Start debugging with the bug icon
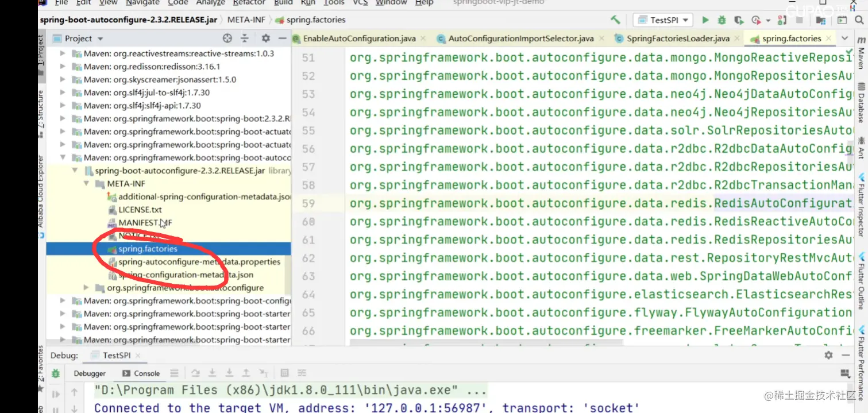Viewport: 868px width, 413px height. 722,20
